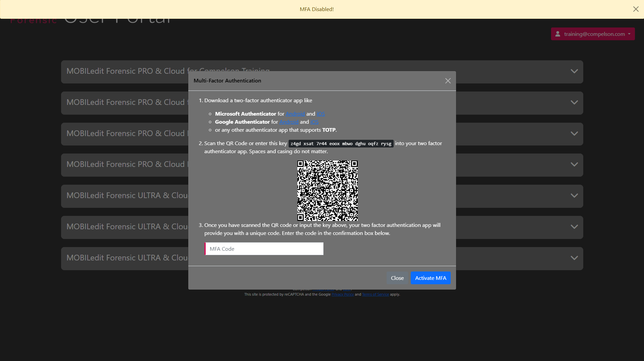Expand the Compelson Training license row chevron
Screen dimensions: 644x361
tap(574, 71)
